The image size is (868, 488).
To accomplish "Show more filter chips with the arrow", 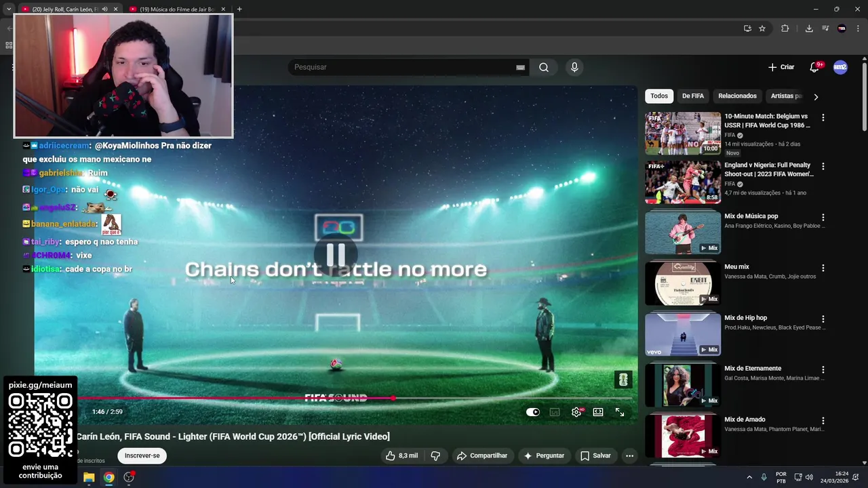I will pyautogui.click(x=816, y=96).
